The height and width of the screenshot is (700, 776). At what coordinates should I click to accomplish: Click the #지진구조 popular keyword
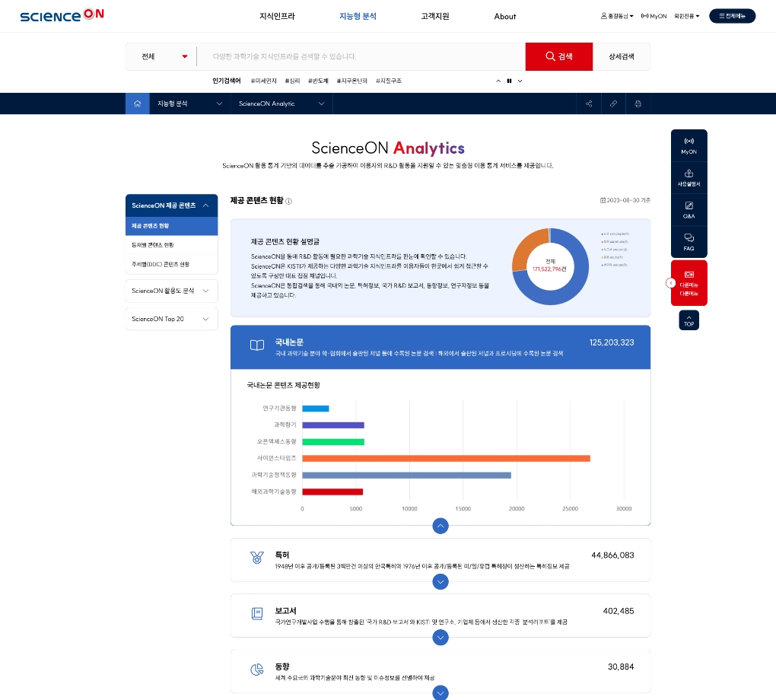tap(389, 81)
